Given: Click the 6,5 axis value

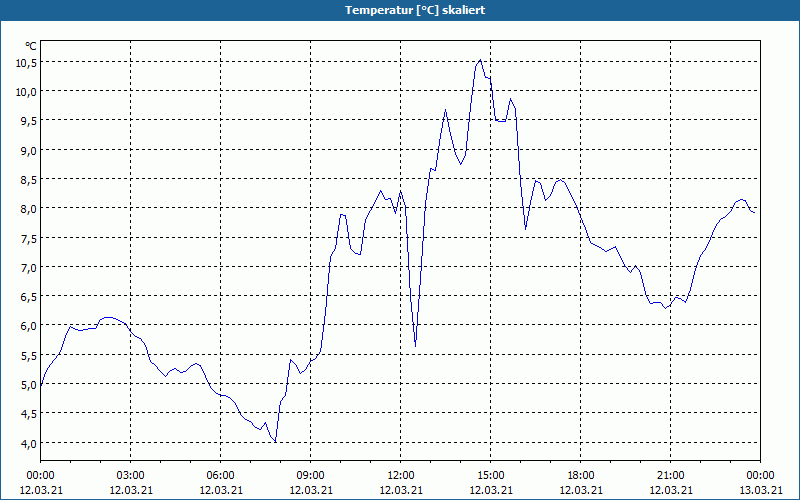Looking at the screenshot, I should click(x=28, y=296).
